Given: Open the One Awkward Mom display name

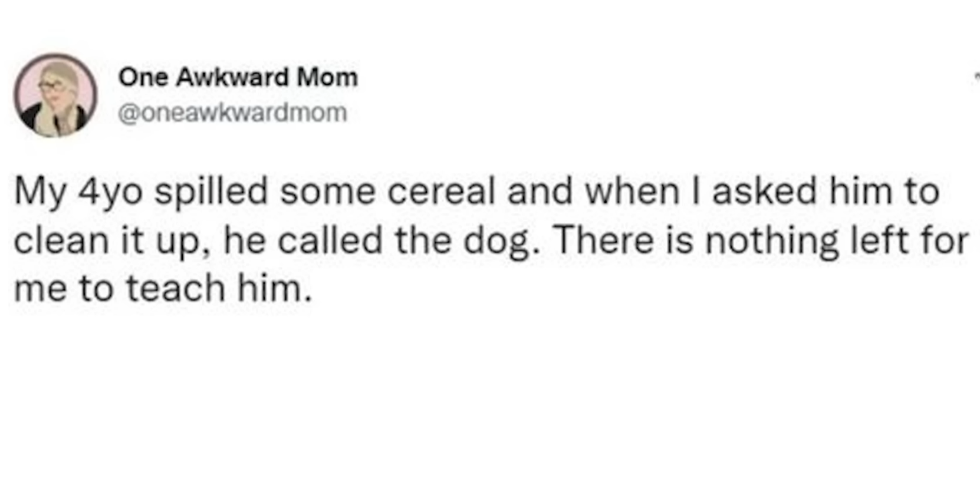Looking at the screenshot, I should 238,77.
